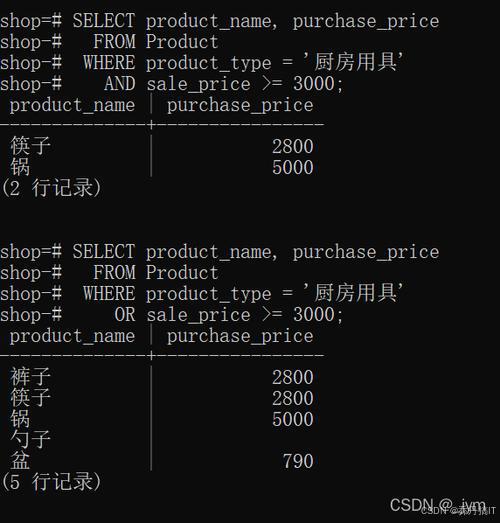Click the first SELECT keyword
This screenshot has width=500, height=523.
tap(104, 21)
